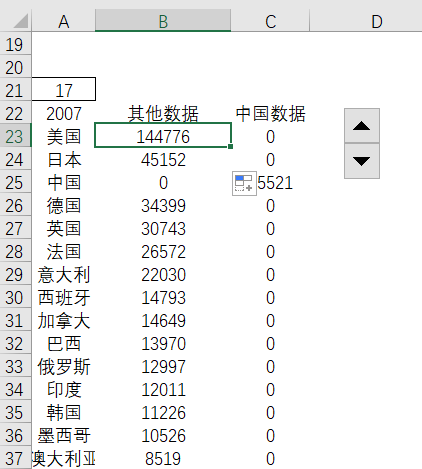The image size is (422, 469).
Task: Select the value 8519
Action: coord(163,458)
